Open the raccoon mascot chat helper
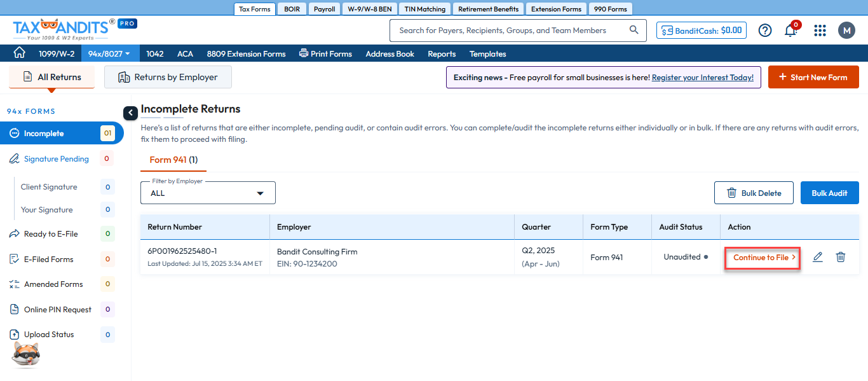Viewport: 868px width, 381px height. tap(26, 354)
